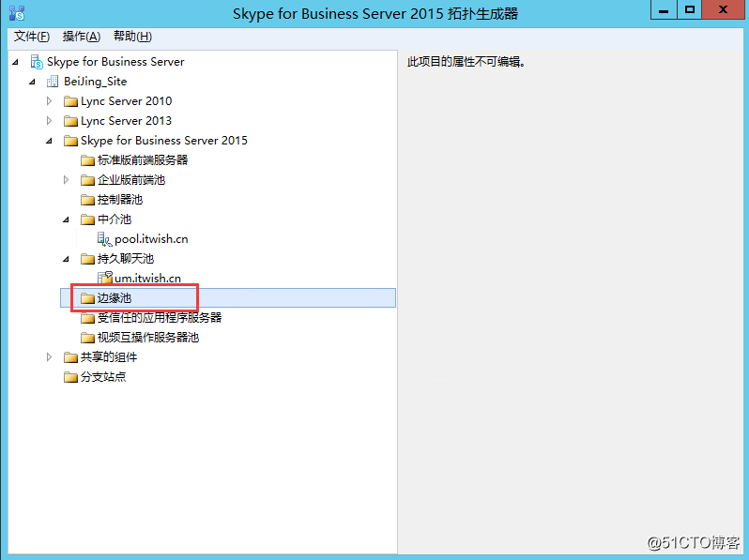Select the BeiJing_Site tree label
This screenshot has height=560, width=749.
click(95, 82)
